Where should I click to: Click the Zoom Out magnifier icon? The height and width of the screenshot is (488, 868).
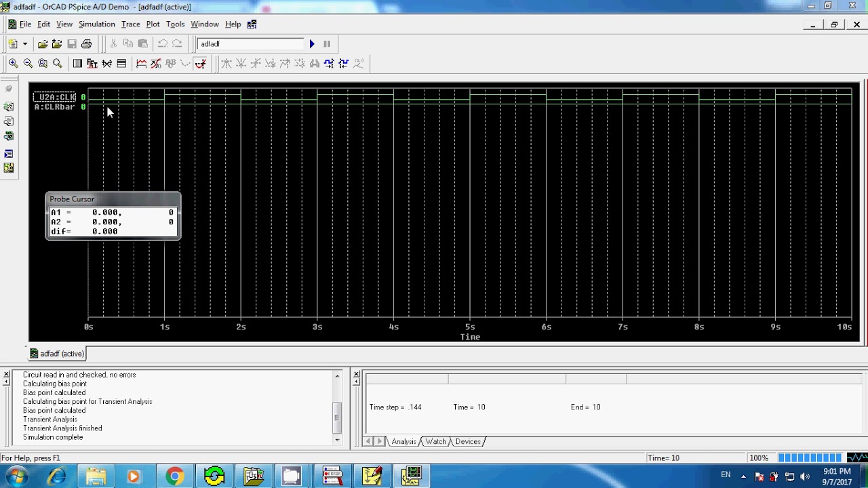pyautogui.click(x=28, y=63)
